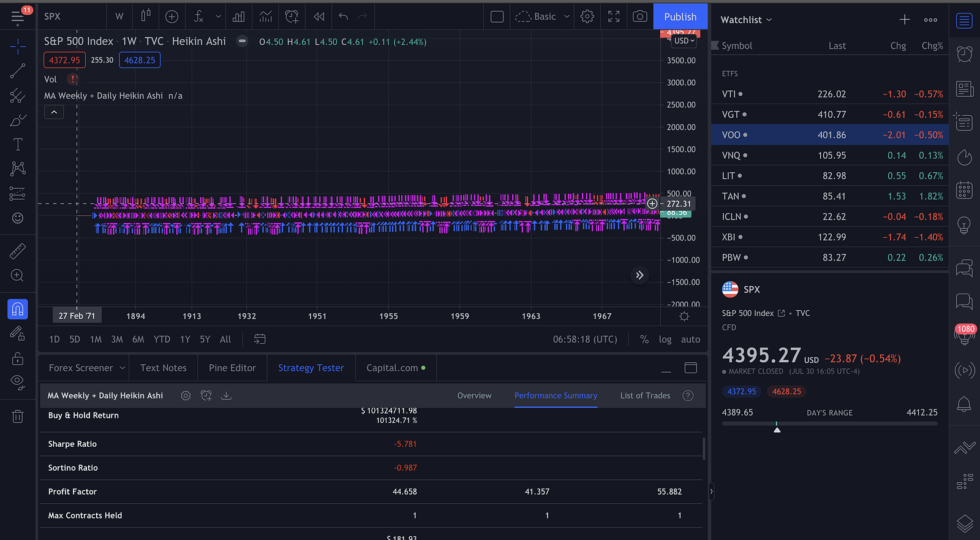Select the 1Y time range
980x540 pixels.
(x=185, y=340)
